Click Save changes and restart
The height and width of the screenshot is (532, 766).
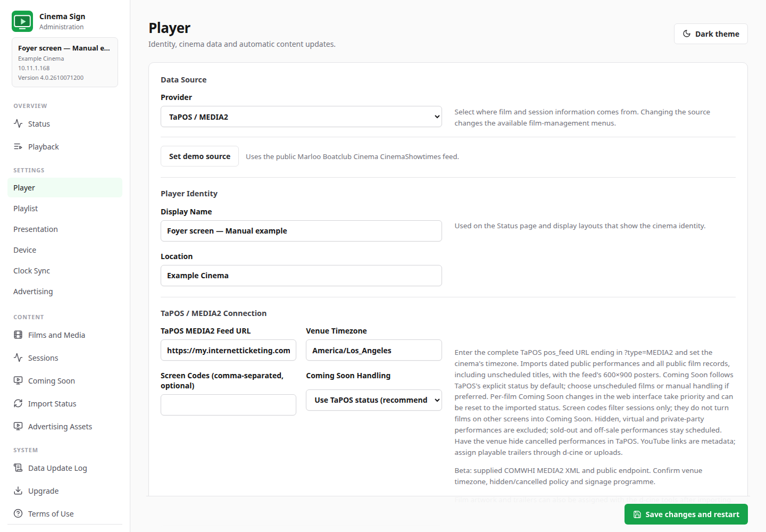686,514
